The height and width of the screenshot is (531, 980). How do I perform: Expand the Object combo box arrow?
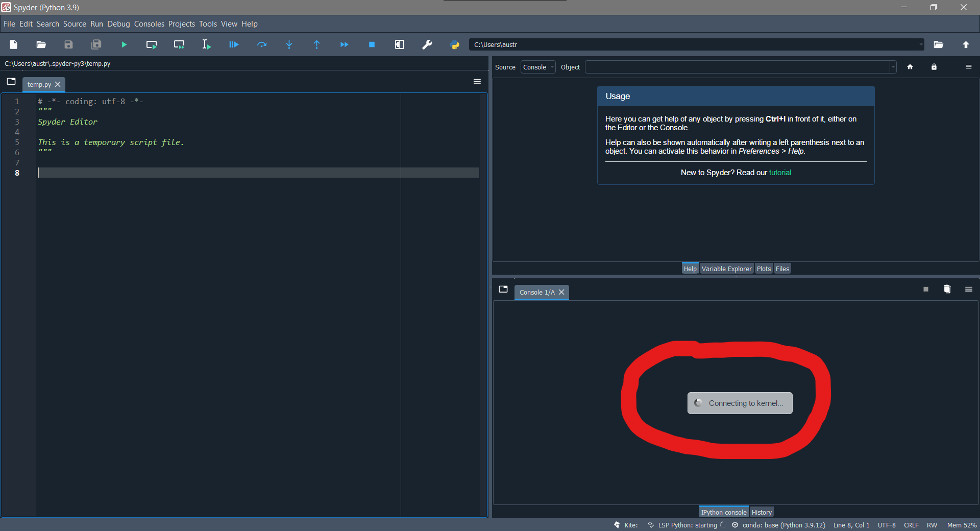pos(893,67)
